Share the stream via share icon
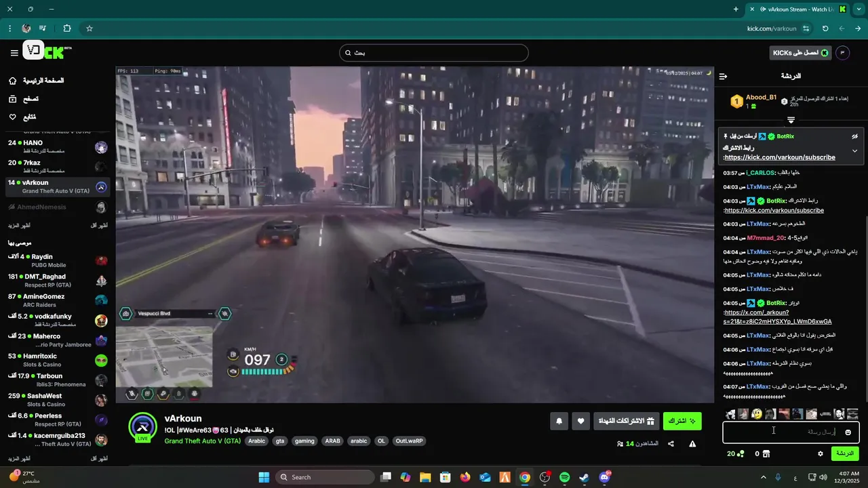 tap(671, 444)
